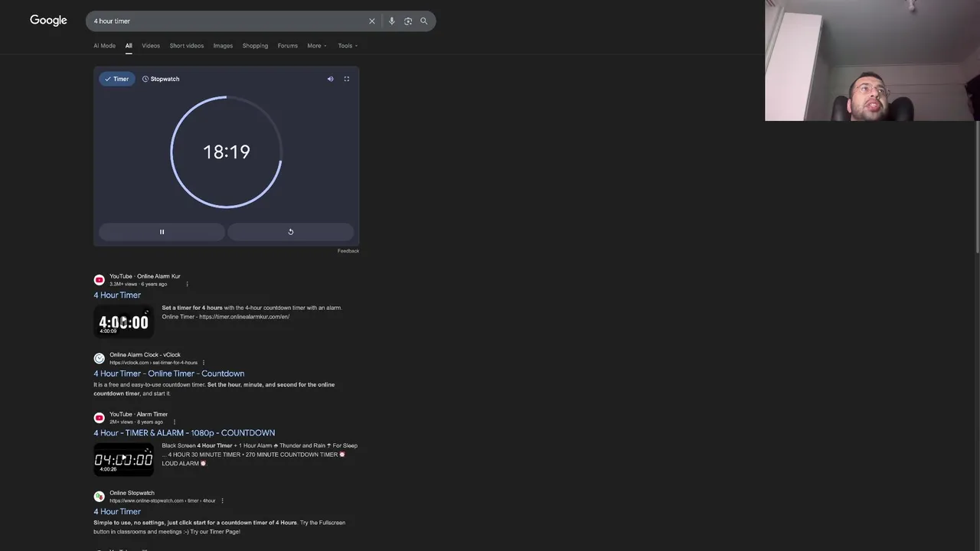The height and width of the screenshot is (551, 980).
Task: Click the Google logo
Action: [x=48, y=21]
